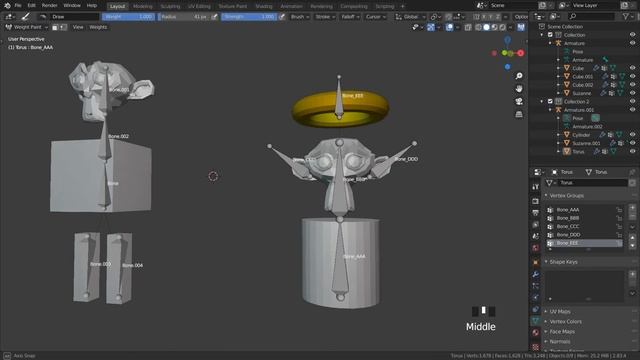Switch to the UV Editing workspace tab
Screen dimensions: 640x360
point(199,6)
